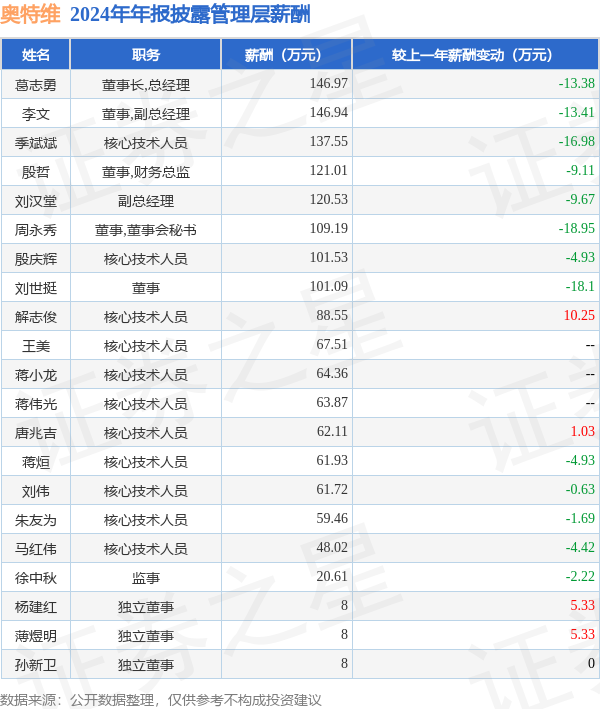Click change value -9.11

(580, 170)
